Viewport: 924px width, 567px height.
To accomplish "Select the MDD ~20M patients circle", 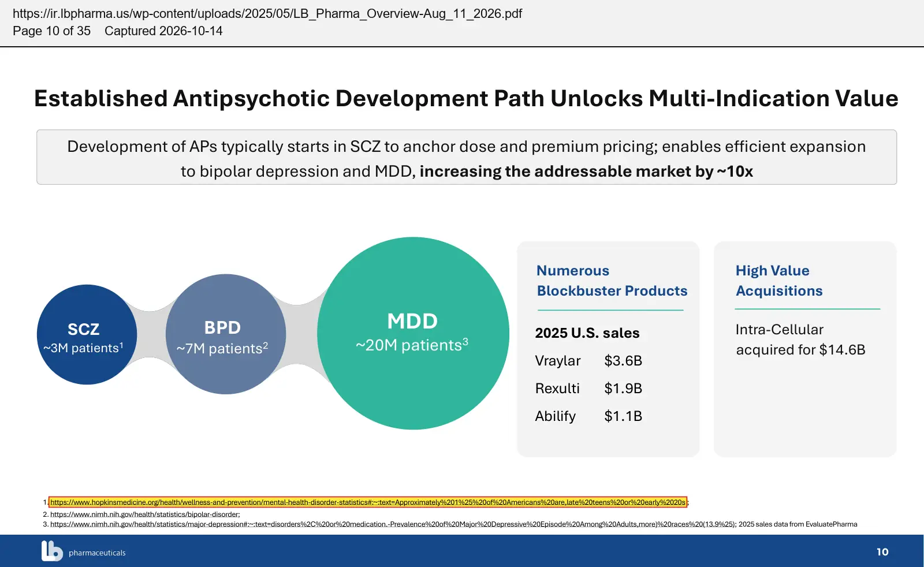I will pyautogui.click(x=413, y=333).
